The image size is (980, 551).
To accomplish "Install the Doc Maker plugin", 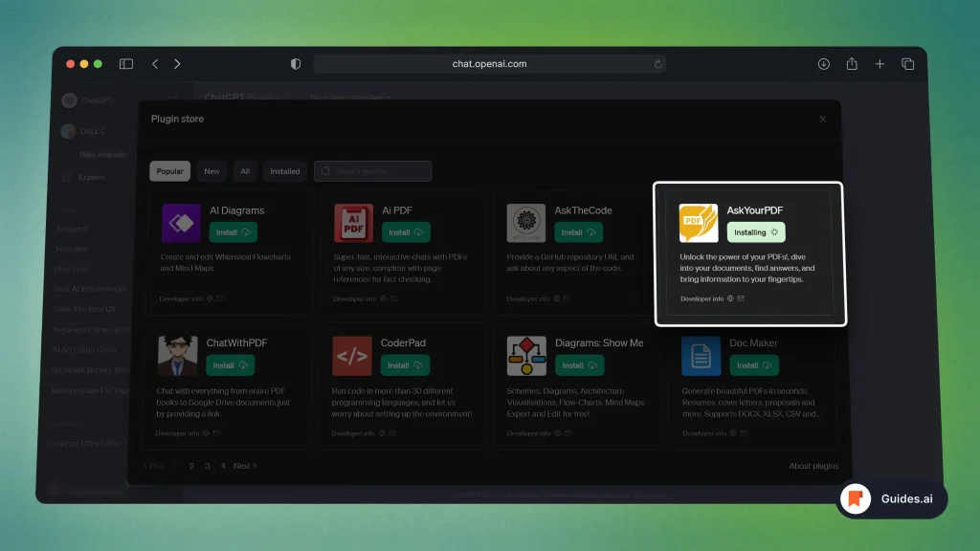I will 754,365.
